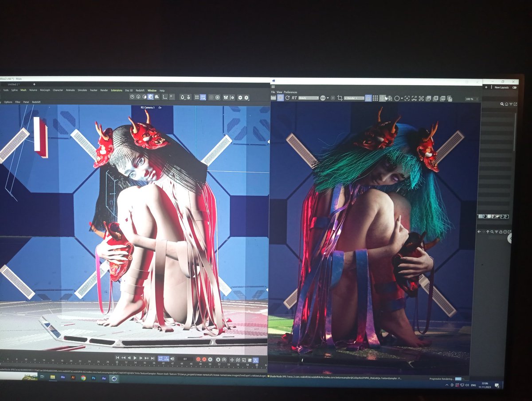This screenshot has width=532, height=401.
Task: Toggle the New Layouts switch
Action: pos(514,87)
